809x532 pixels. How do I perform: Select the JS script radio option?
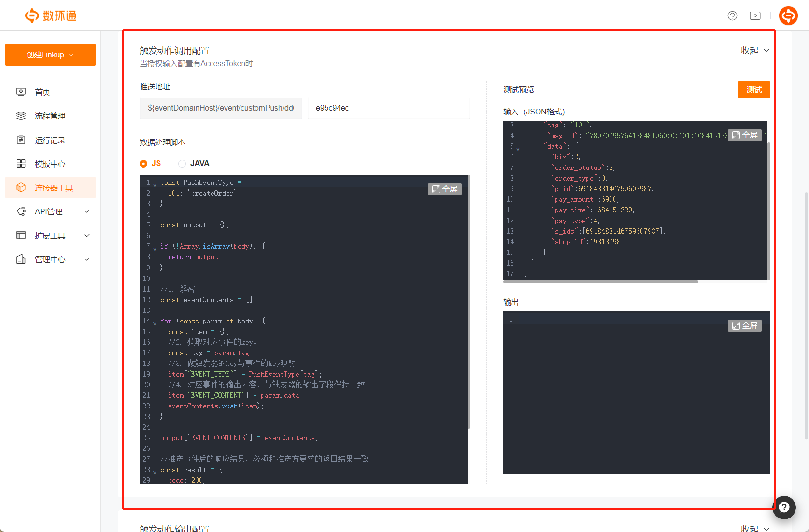click(x=143, y=164)
